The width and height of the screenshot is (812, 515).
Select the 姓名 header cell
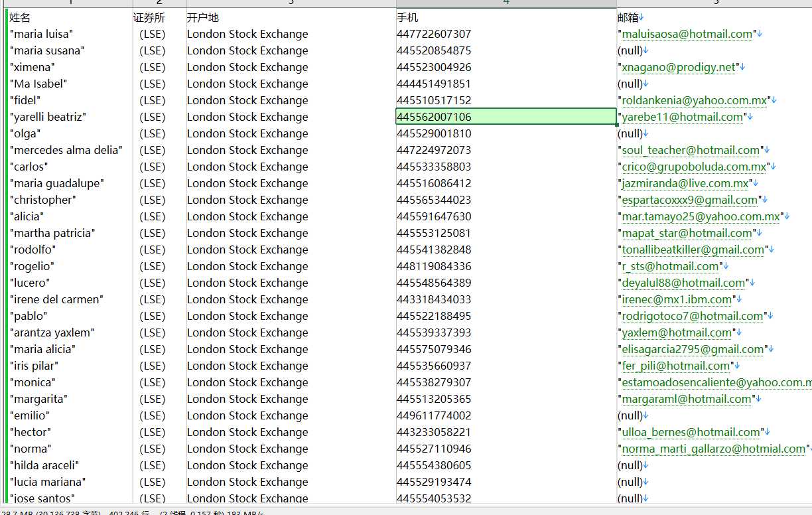20,18
